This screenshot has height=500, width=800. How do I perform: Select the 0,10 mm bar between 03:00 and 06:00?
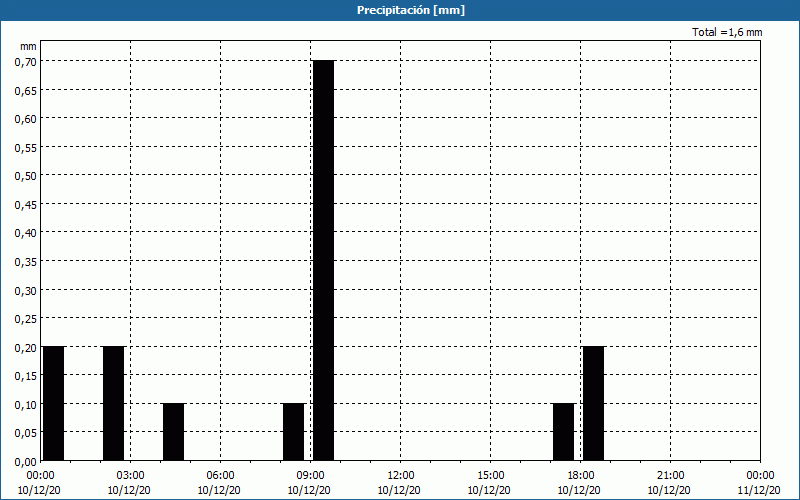coord(173,432)
